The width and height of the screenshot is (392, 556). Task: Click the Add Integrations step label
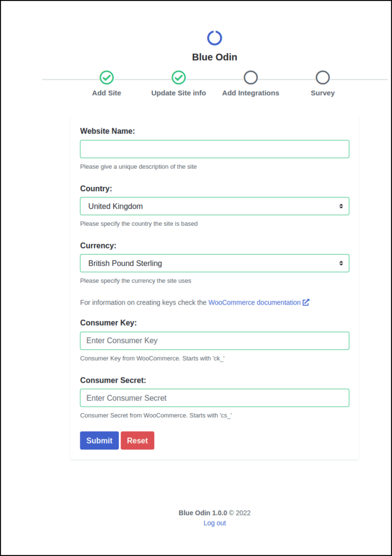pyautogui.click(x=250, y=93)
